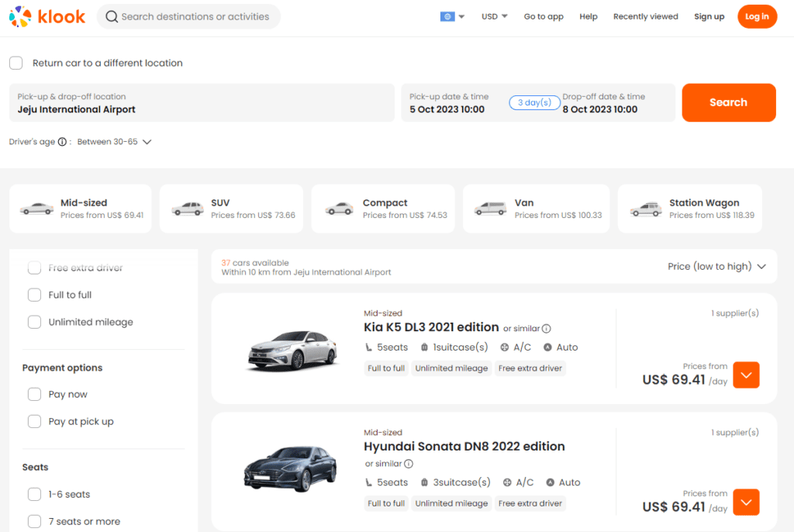Screen dimensions: 794x532
Task: Tick Return car to a different location
Action: (x=16, y=63)
